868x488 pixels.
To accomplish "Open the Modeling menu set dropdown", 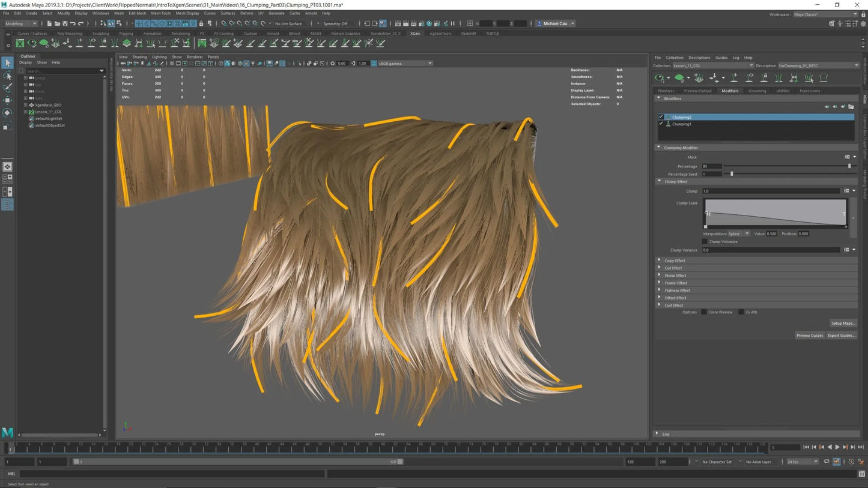I will [21, 23].
